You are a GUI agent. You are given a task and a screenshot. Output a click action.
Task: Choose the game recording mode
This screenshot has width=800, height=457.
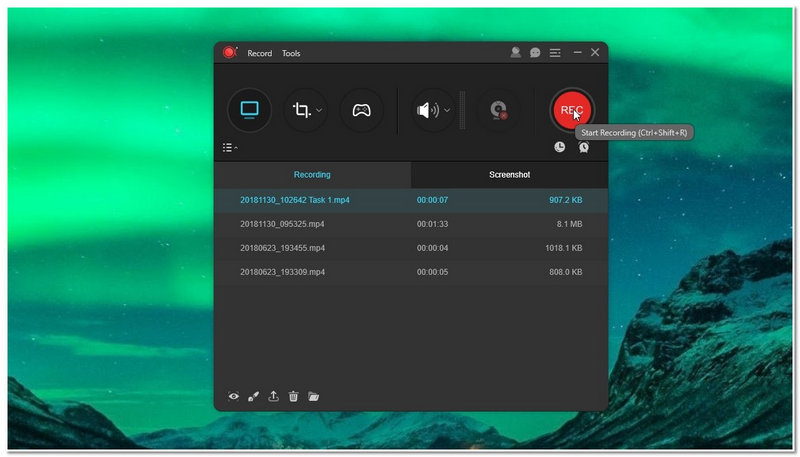coord(361,110)
